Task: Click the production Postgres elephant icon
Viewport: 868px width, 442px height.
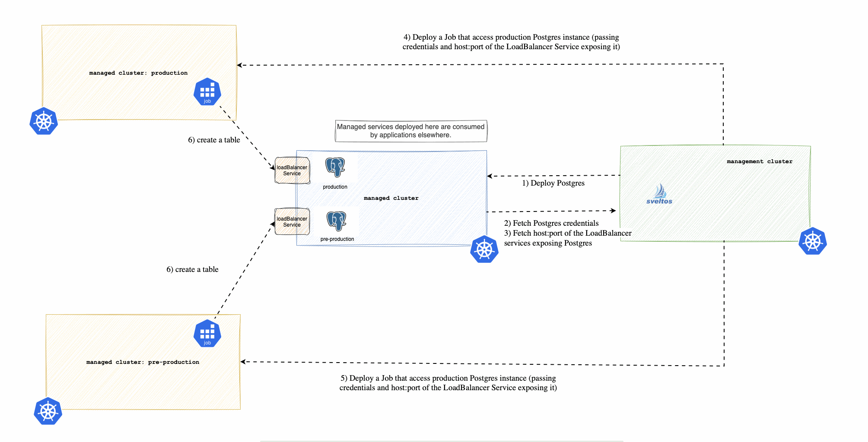Action: coord(335,167)
